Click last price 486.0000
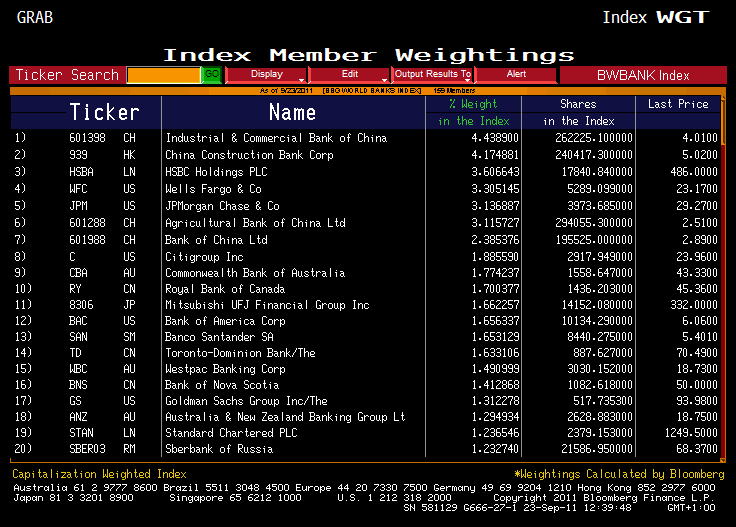 (694, 172)
